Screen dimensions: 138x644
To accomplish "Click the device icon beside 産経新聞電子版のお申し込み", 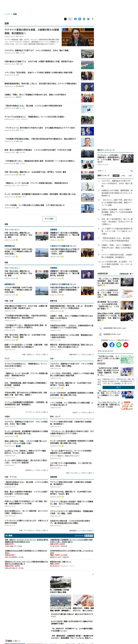I will [100, 328].
